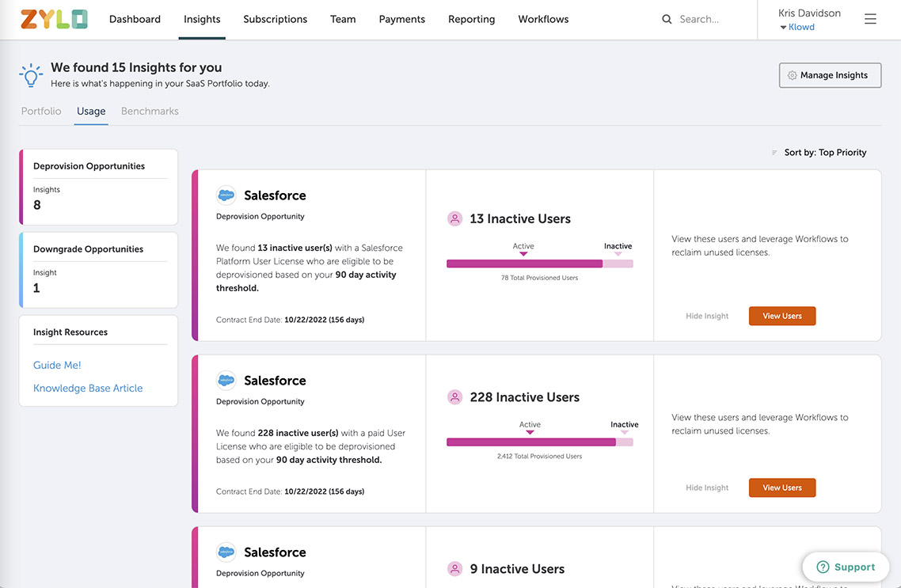The height and width of the screenshot is (588, 901).
Task: Open the Subscriptions menu
Action: click(275, 19)
